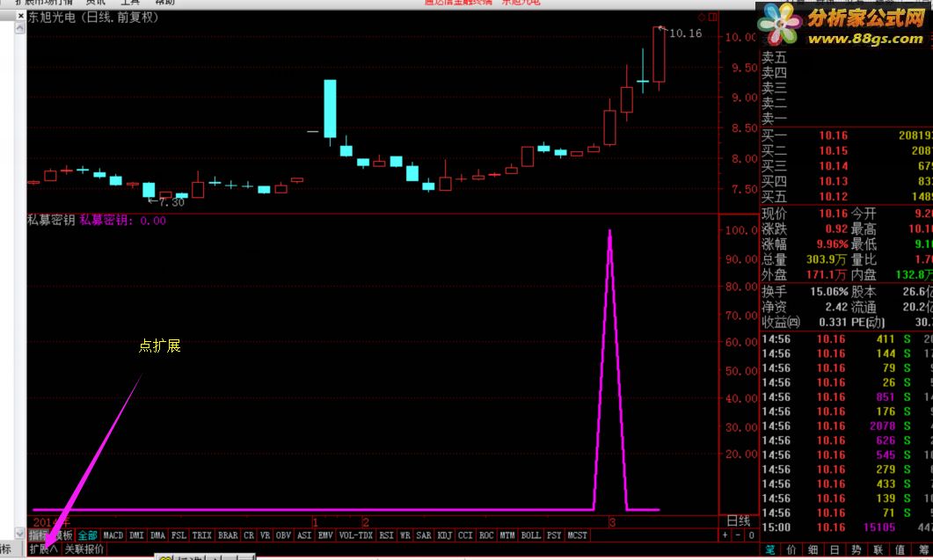The width and height of the screenshot is (933, 560).
Task: Select the TRIX indicator
Action: click(201, 535)
